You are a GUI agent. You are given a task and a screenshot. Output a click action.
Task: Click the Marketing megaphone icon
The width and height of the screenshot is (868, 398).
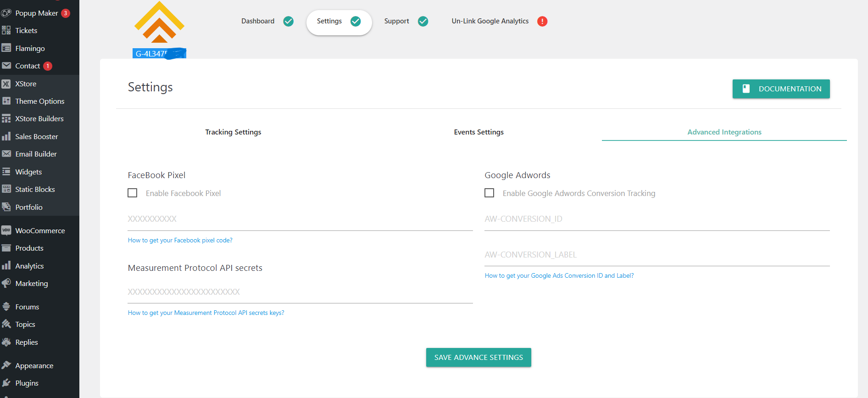[x=6, y=283]
